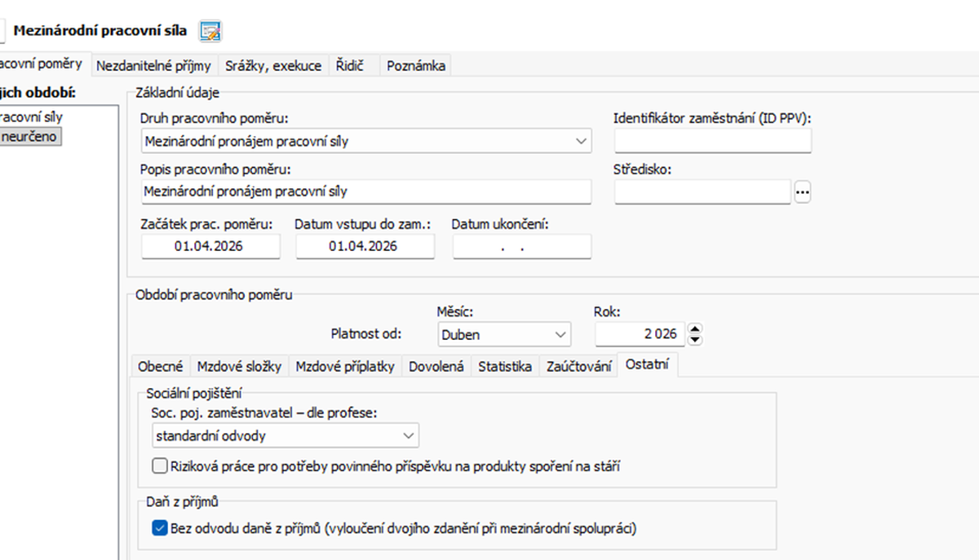The width and height of the screenshot is (979, 560).
Task: Select the Poznámka tab
Action: (x=415, y=66)
